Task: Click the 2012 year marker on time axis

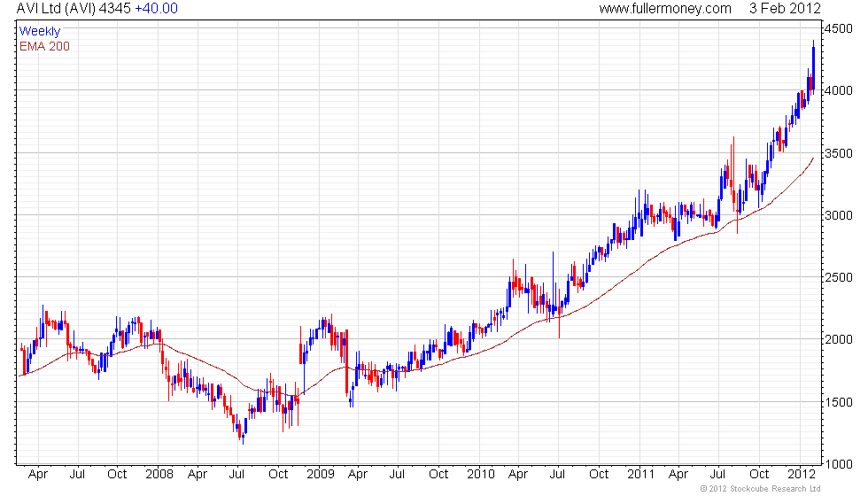Action: coord(801,474)
